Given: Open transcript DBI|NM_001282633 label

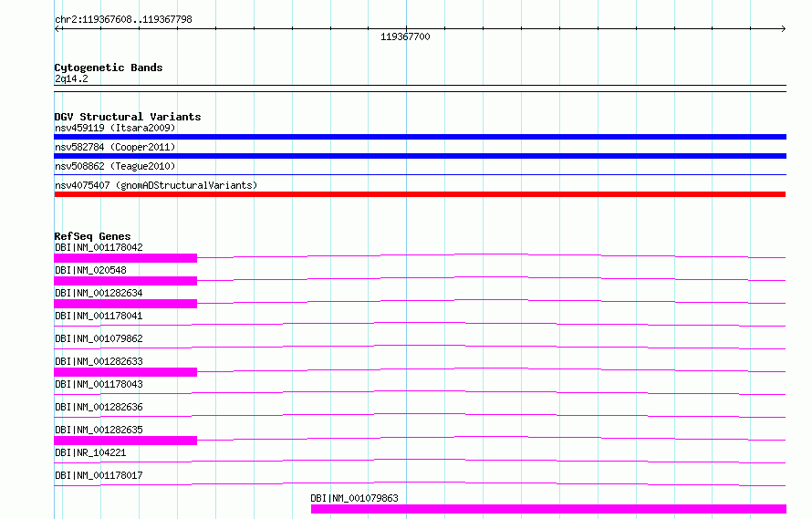Looking at the screenshot, I should [99, 361].
